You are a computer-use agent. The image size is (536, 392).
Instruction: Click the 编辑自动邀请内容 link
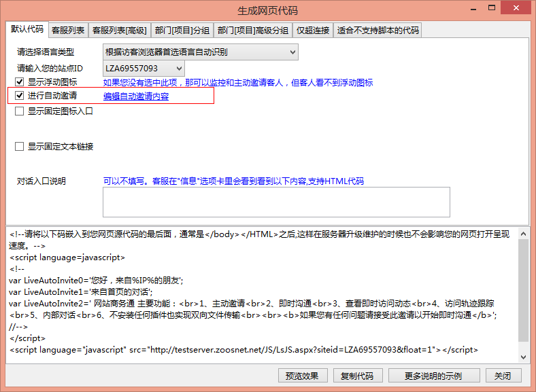coord(136,96)
